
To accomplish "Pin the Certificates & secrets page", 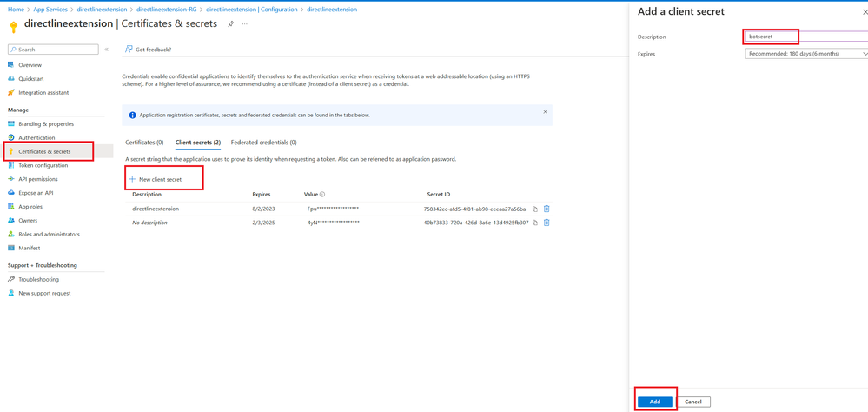I will pyautogui.click(x=231, y=24).
